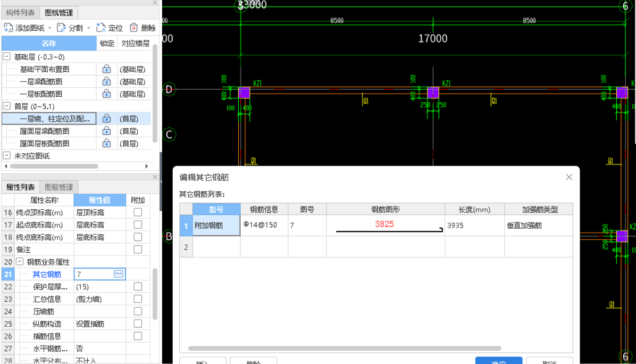The image size is (636, 364).
Task: Toggle lock for 屋面层梁配筋图
Action: [x=107, y=131]
